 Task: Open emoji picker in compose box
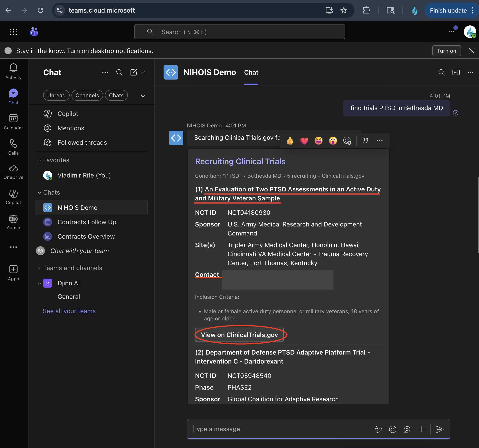pos(393,429)
